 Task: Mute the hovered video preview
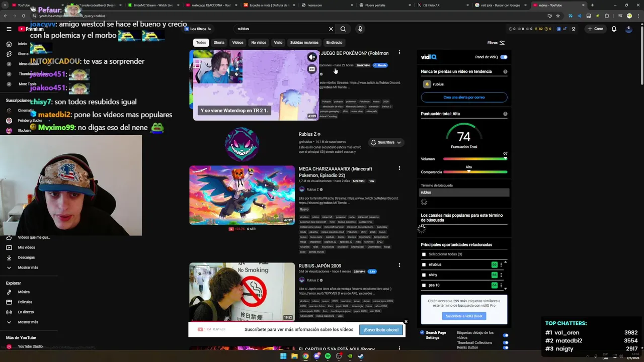[312, 57]
